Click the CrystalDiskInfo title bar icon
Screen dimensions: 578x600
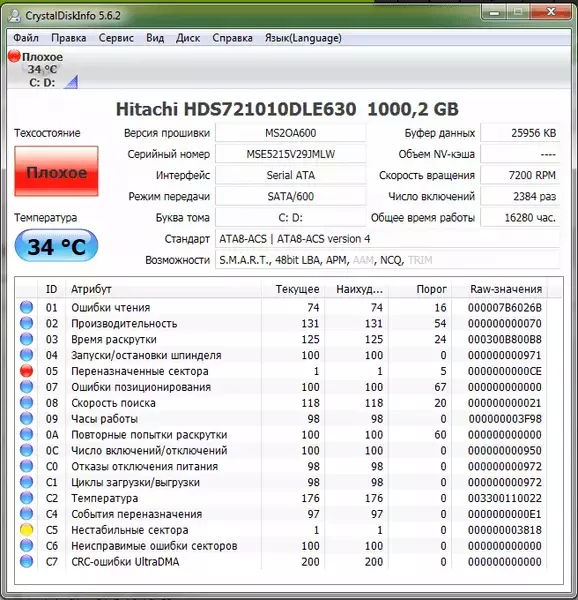(x=15, y=15)
